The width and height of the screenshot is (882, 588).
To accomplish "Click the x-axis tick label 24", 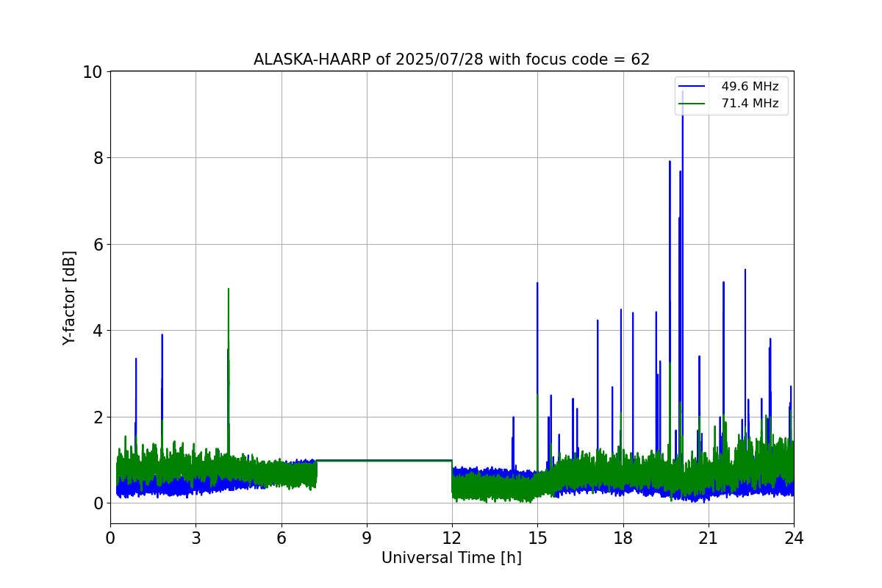I will click(x=794, y=538).
